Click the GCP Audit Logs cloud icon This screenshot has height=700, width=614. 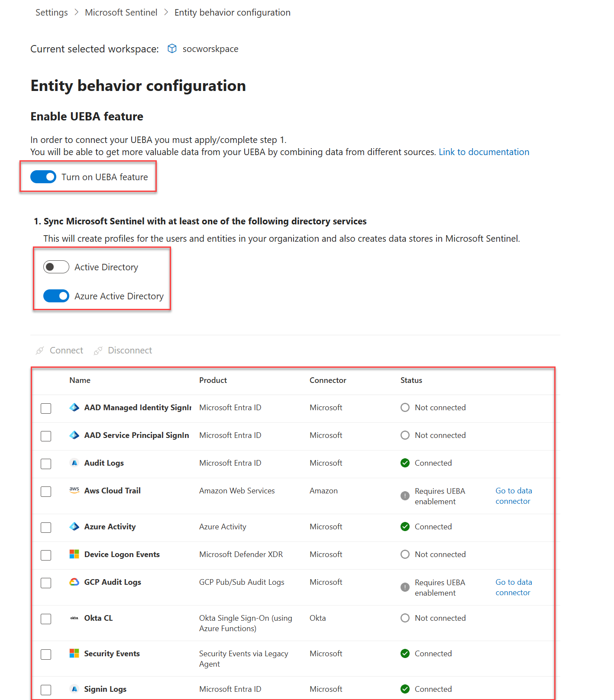(x=74, y=582)
